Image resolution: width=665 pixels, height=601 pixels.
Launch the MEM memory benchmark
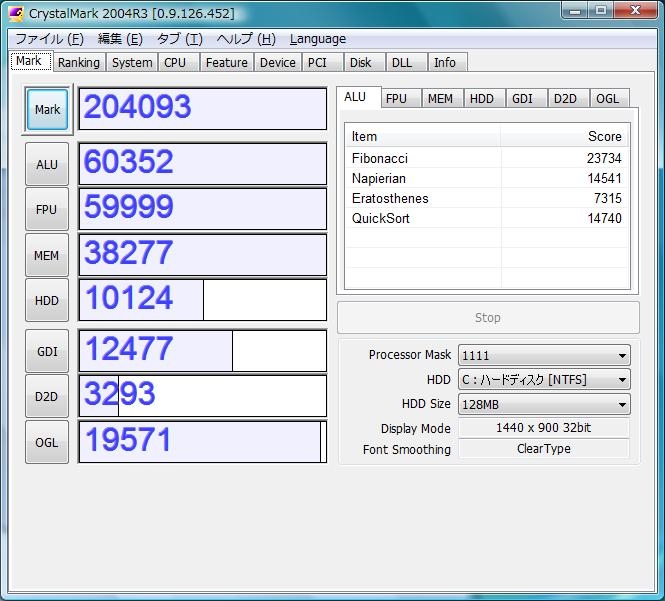pos(47,256)
